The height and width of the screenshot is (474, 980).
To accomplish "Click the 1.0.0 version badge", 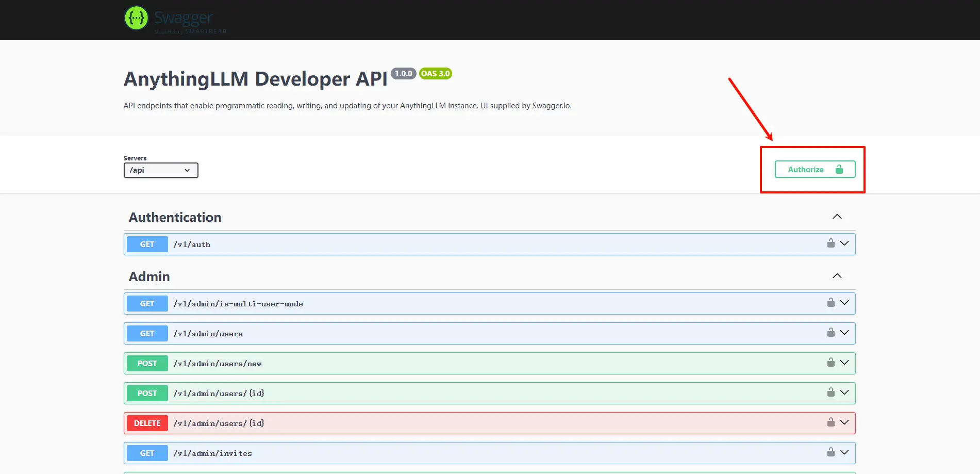I will pyautogui.click(x=404, y=73).
